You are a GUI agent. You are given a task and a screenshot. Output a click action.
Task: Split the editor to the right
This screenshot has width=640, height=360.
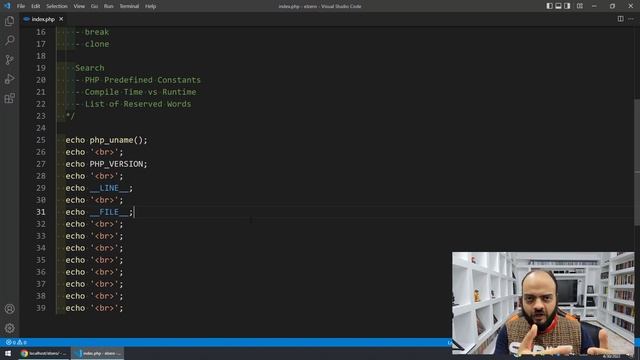coord(620,19)
